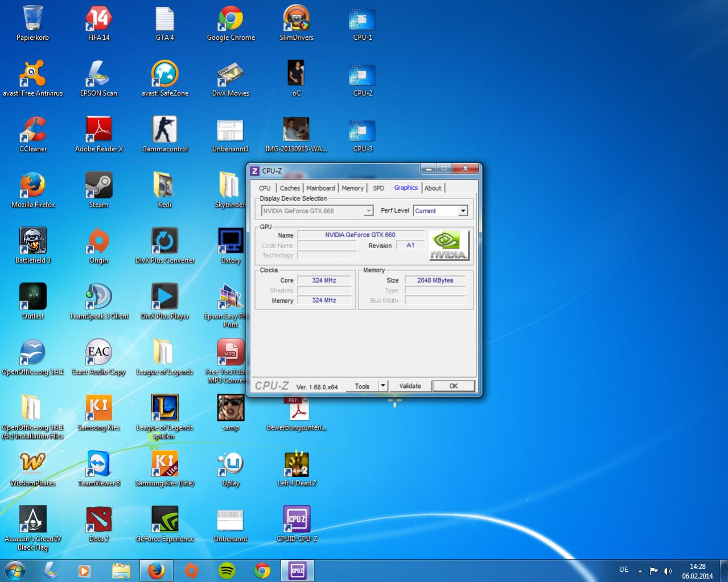Open the League of Legends folder
Screen dimensions: 728x582
click(x=164, y=358)
